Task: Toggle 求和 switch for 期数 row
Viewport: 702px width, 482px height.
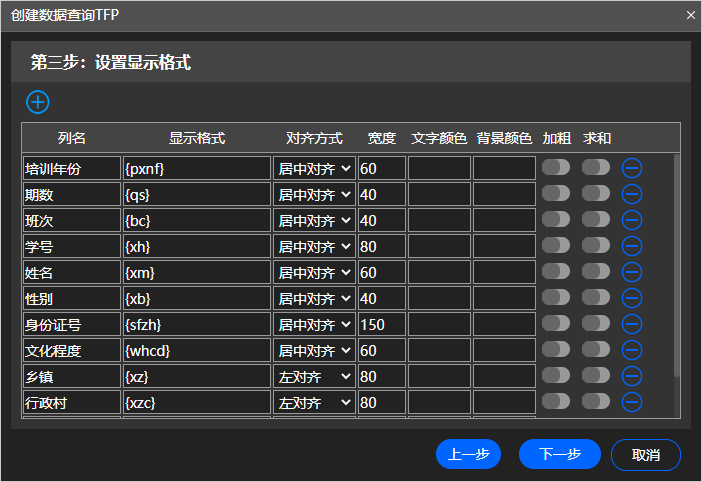Action: pos(596,193)
